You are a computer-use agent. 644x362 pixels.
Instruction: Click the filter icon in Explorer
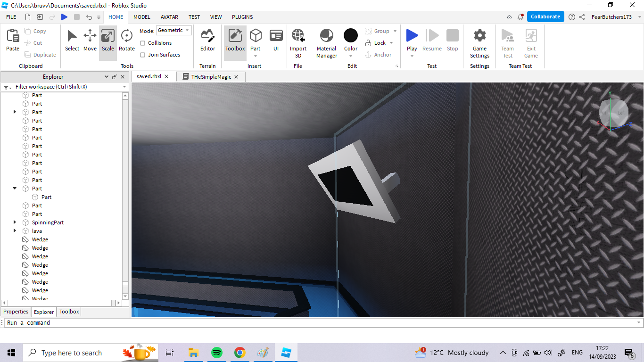tap(7, 87)
